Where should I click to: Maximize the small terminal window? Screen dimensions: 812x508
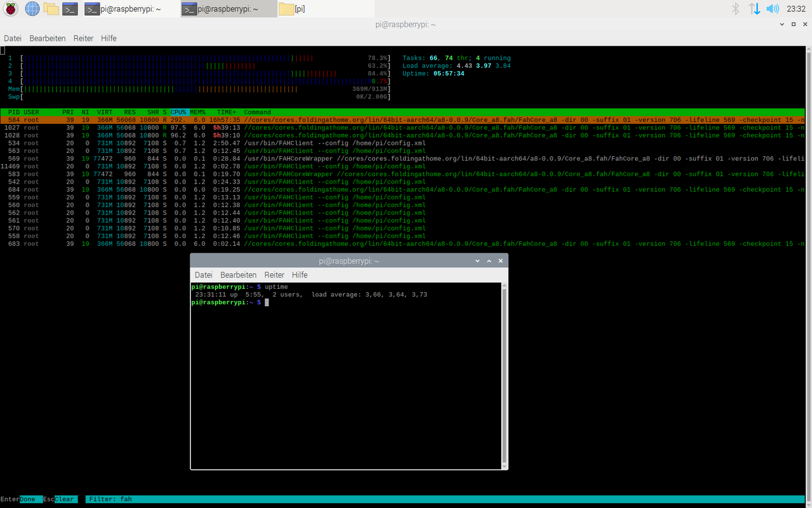point(489,261)
